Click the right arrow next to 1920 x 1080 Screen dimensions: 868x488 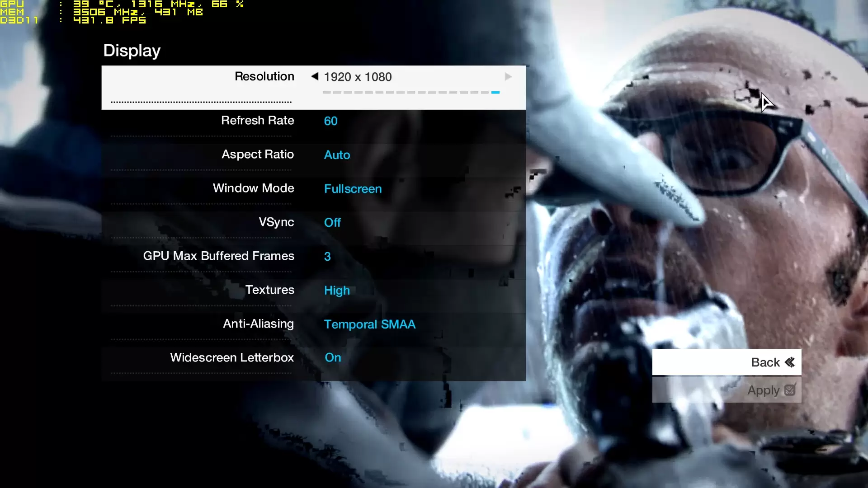pos(508,76)
